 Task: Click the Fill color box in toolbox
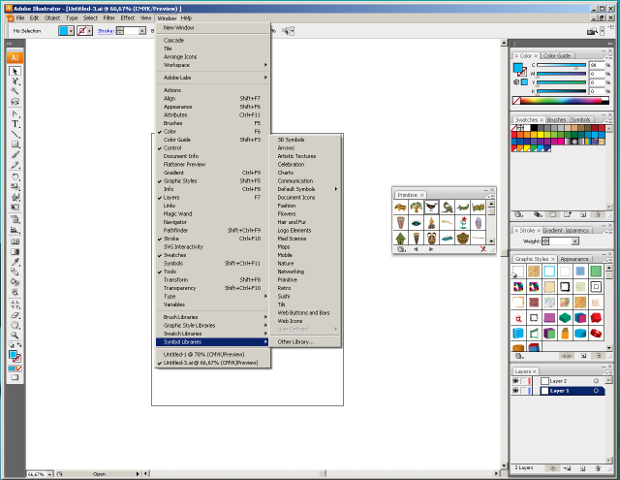[x=13, y=354]
